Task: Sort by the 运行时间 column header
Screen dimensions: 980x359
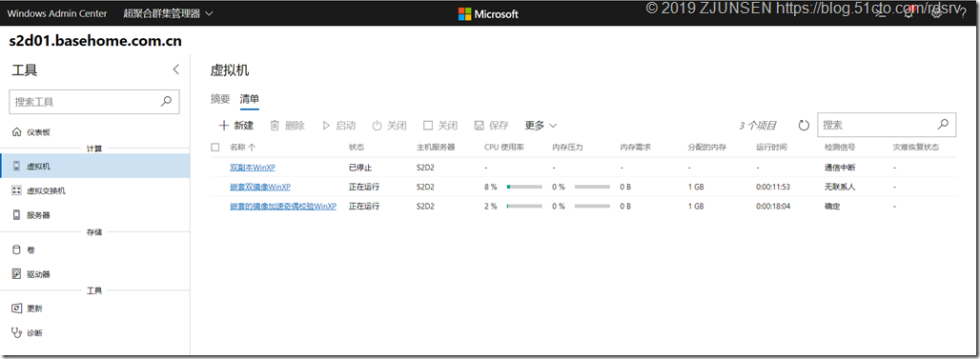Action: tap(771, 148)
